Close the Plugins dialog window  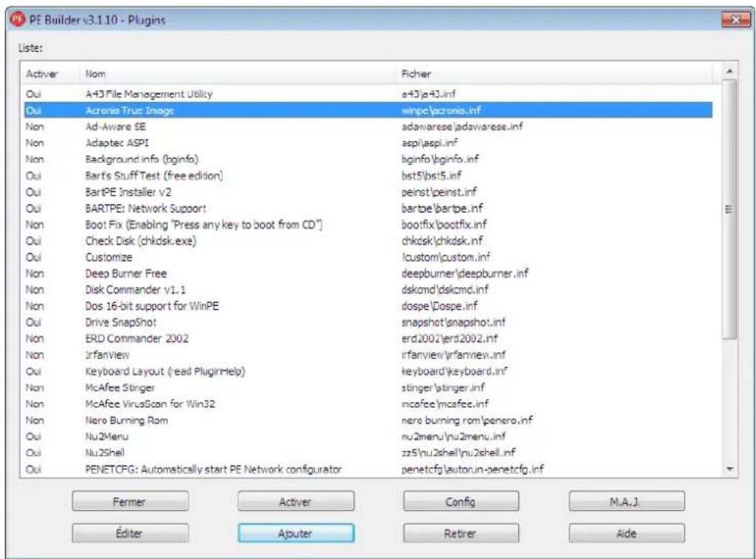736,19
